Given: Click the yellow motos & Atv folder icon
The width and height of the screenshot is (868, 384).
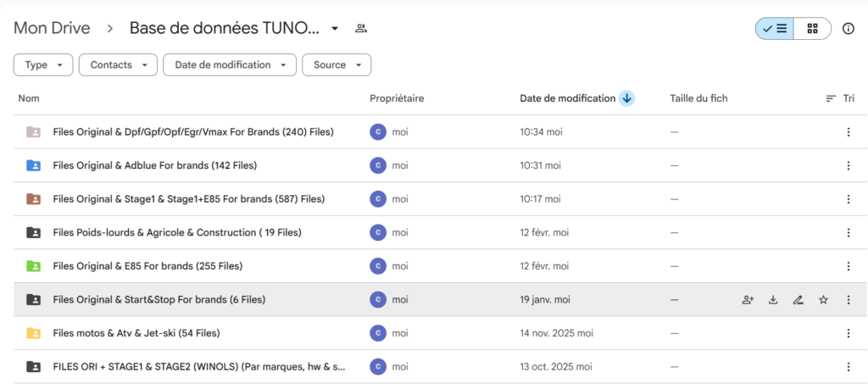Looking at the screenshot, I should [33, 333].
